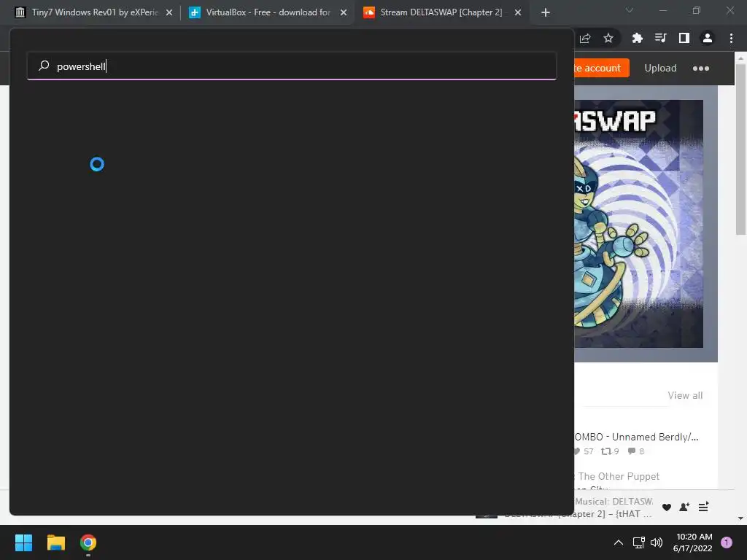Bookmark this page with the star icon
This screenshot has height=560, width=747.
(x=608, y=38)
